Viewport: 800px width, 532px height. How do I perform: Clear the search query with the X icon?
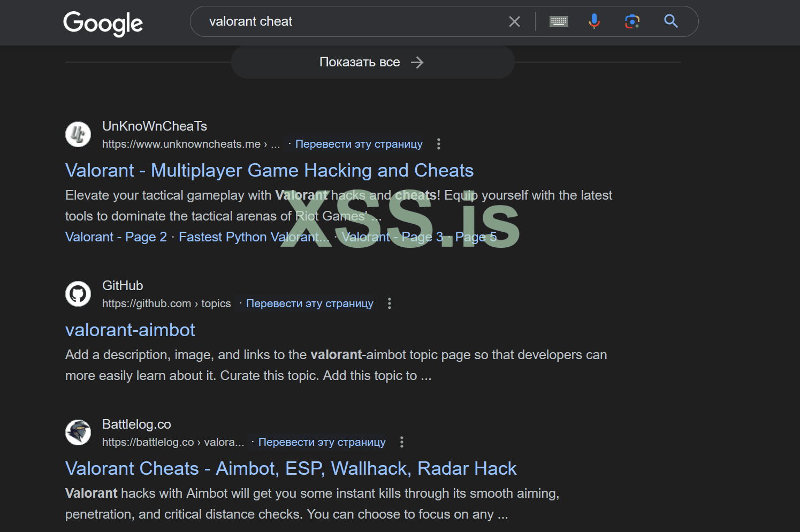[514, 21]
